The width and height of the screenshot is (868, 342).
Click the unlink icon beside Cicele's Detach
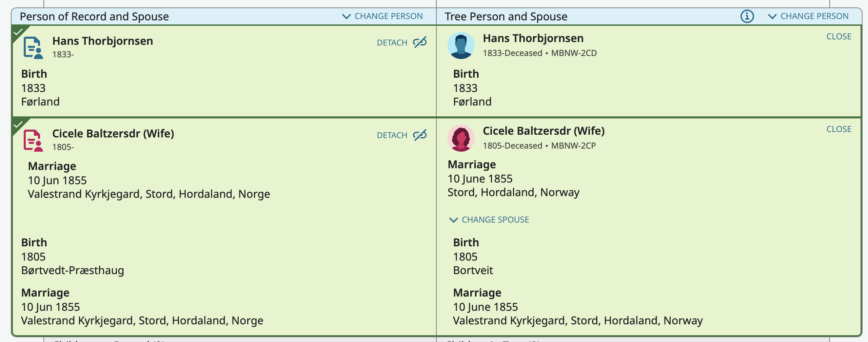[x=420, y=135]
